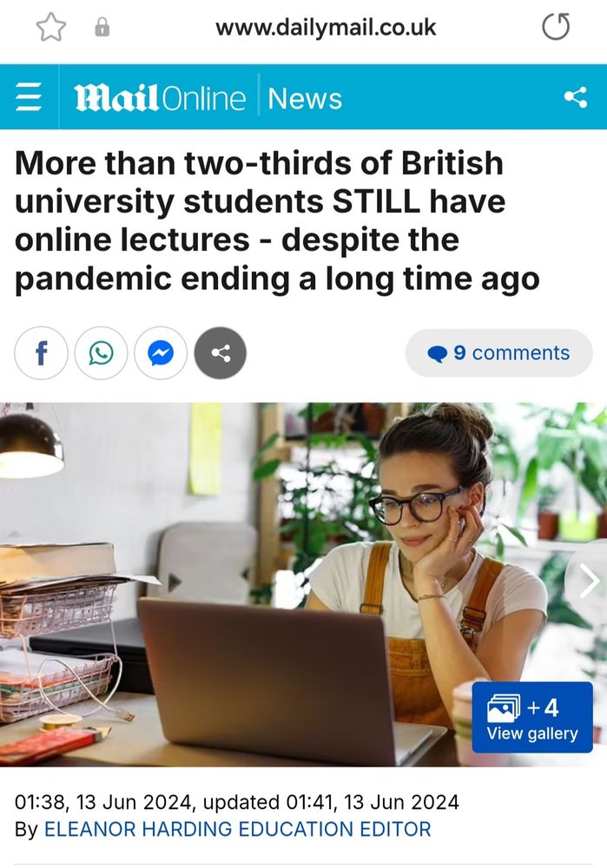Viewport: 607px width, 868px height.
Task: Open the grey share options button
Action: [221, 353]
